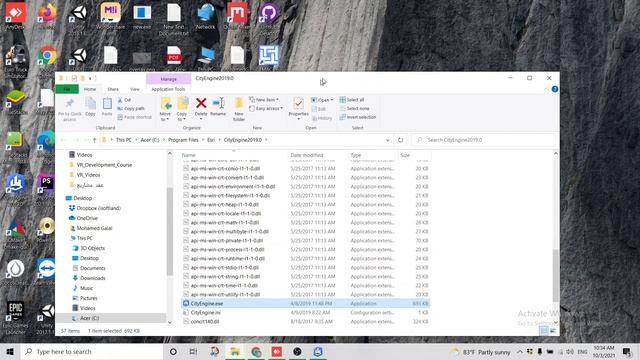This screenshot has width=640, height=360.
Task: Go to Acer (C:) in the address path
Action: pos(150,140)
